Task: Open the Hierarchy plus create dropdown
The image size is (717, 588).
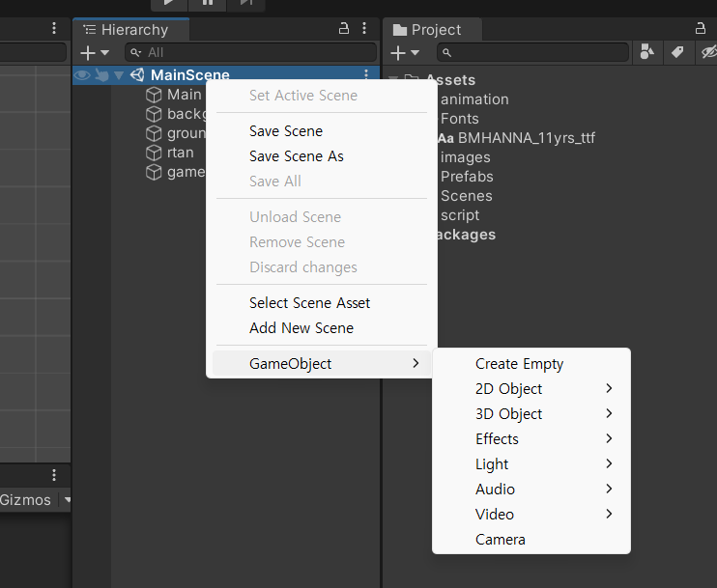Action: point(94,53)
